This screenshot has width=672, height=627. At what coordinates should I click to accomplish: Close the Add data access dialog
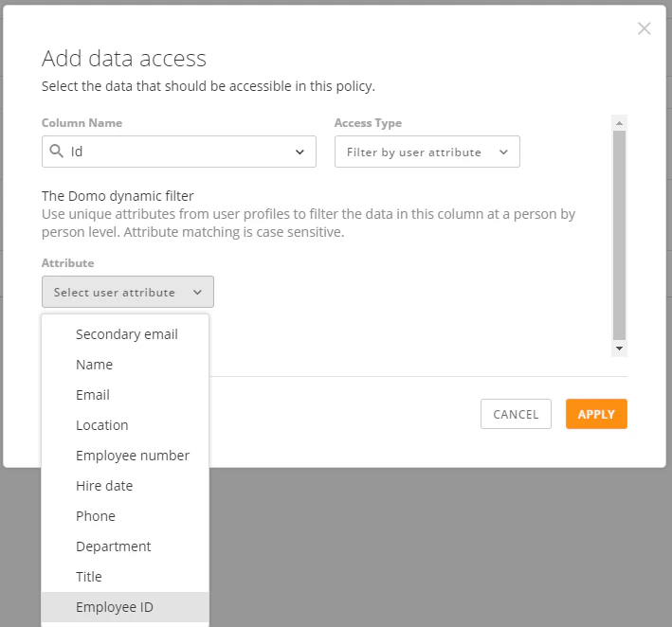(x=645, y=28)
